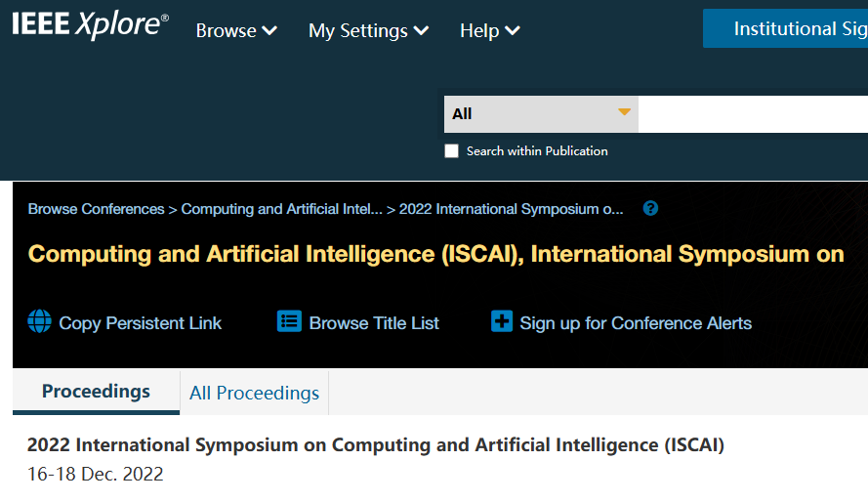Image resolution: width=868 pixels, height=502 pixels.
Task: Select the All Proceedings tab
Action: coord(254,393)
